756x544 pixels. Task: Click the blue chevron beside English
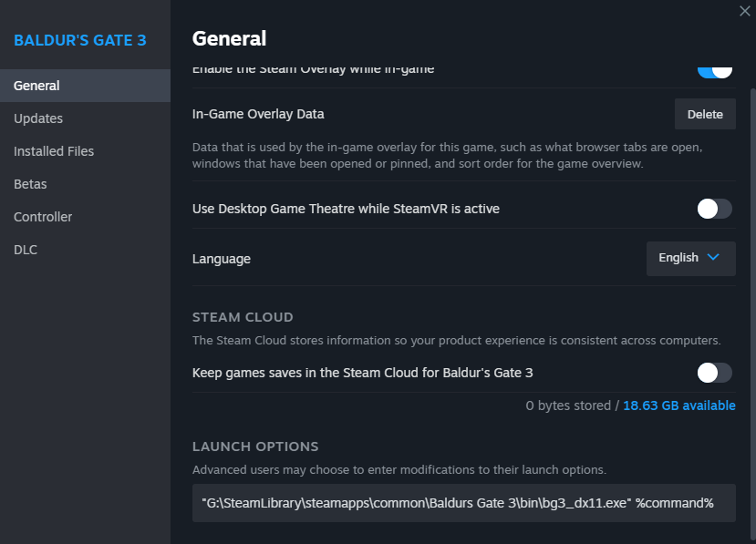pos(713,258)
